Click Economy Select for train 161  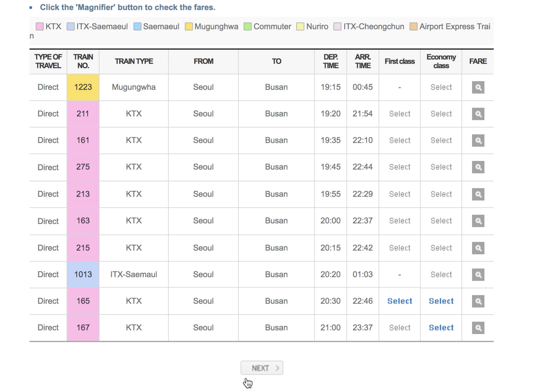tap(441, 140)
